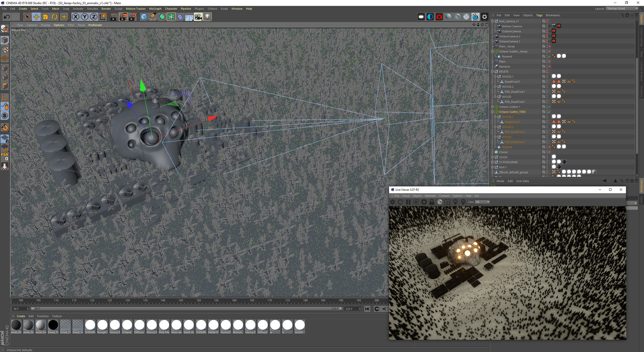Toggle the Y axis lock
The width and height of the screenshot is (644, 352).
pos(84,17)
